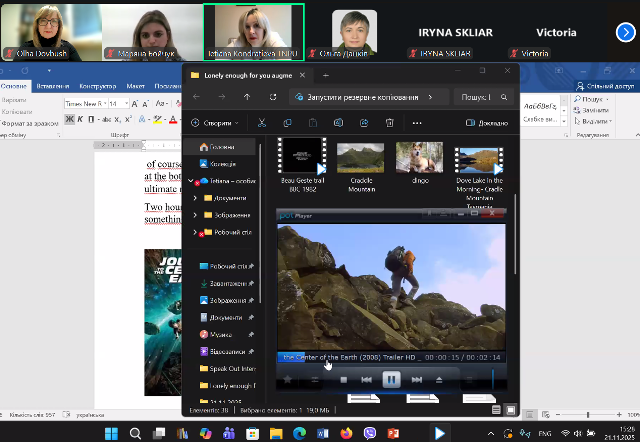
Task: Expand the Документи folder in navigation tree
Action: coord(195,199)
